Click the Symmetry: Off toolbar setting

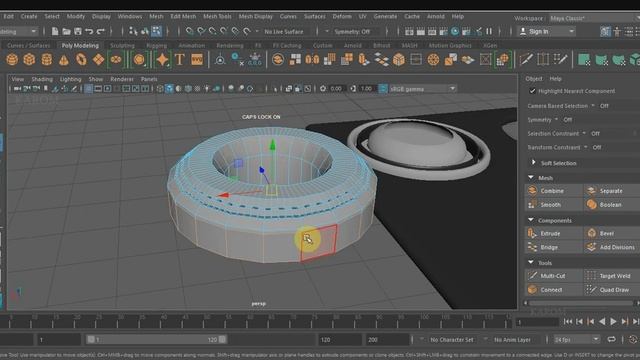tap(352, 31)
